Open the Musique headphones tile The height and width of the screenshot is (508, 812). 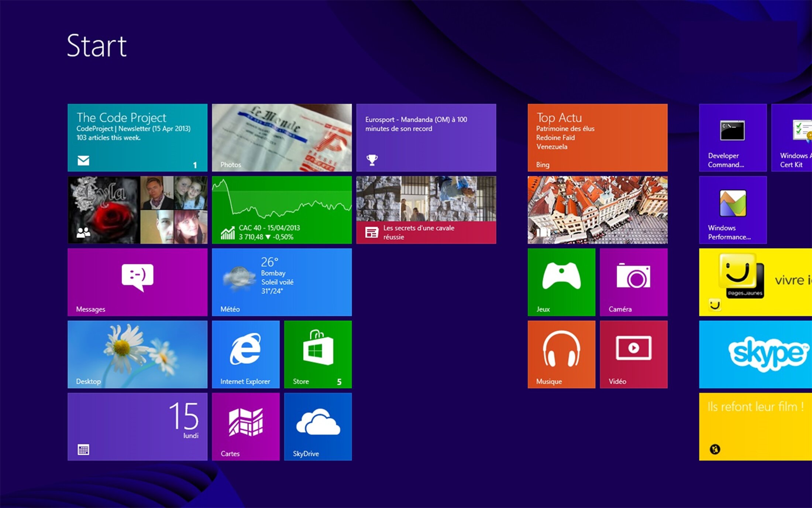pyautogui.click(x=561, y=354)
